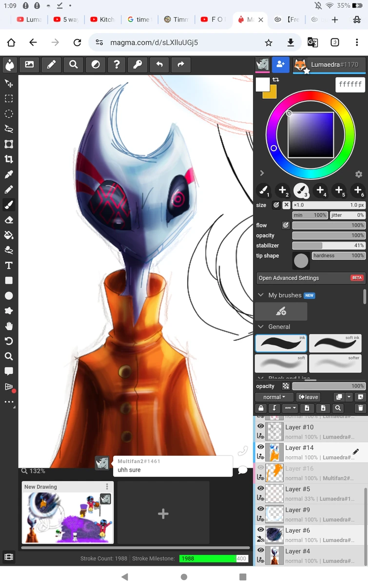The width and height of the screenshot is (368, 588).
Task: Open the layer options ellipsis dropdown
Action: pos(290,408)
